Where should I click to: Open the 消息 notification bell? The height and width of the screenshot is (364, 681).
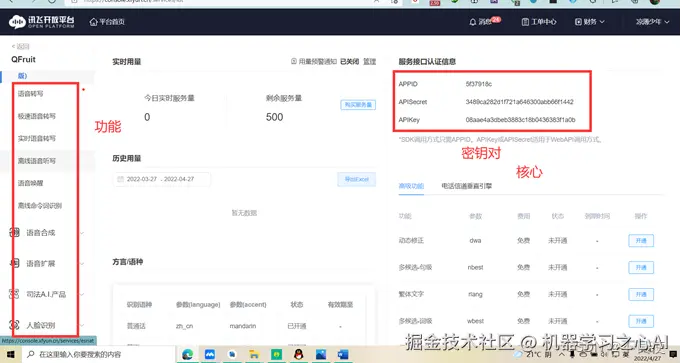click(x=485, y=21)
